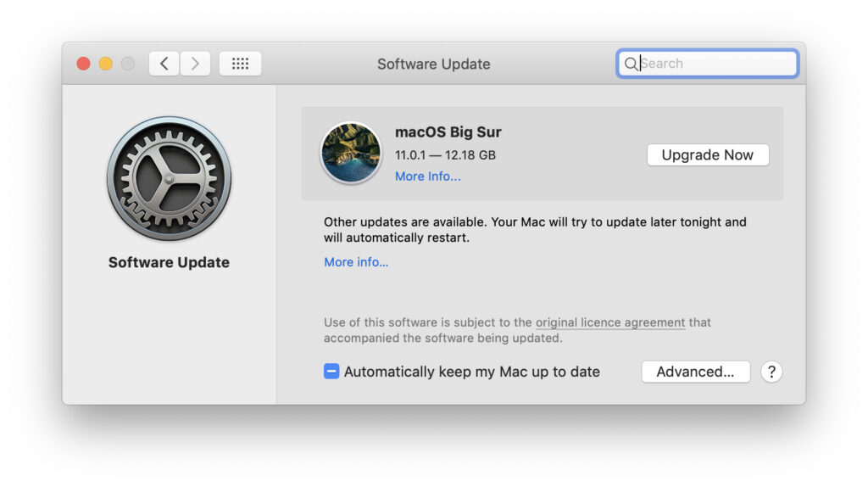This screenshot has height=487, width=868.
Task: Click the Software Update label under the gear
Action: (x=169, y=262)
